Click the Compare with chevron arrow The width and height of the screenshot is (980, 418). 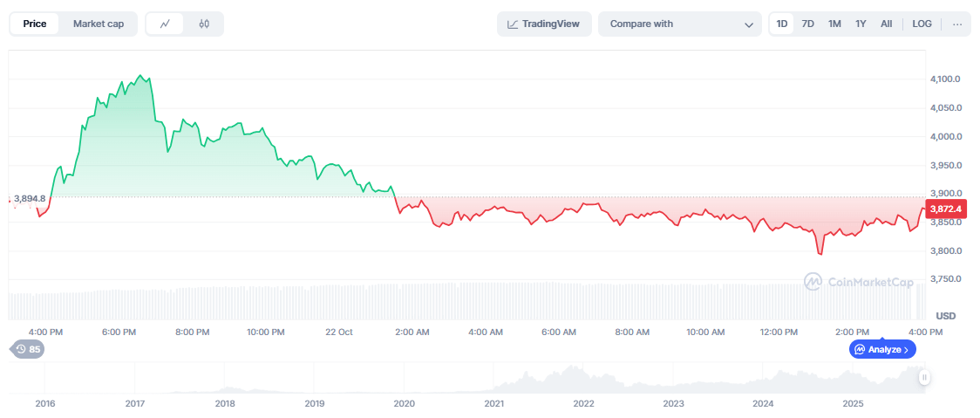click(749, 24)
